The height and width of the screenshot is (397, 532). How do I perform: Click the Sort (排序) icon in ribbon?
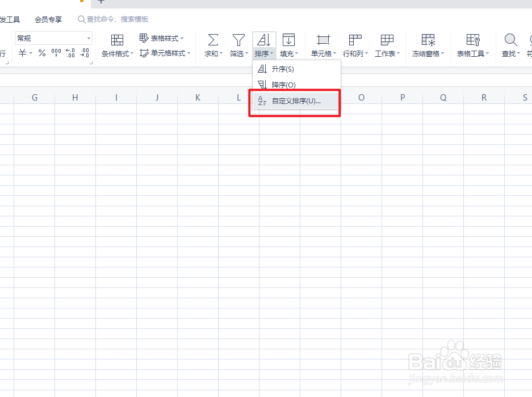[x=264, y=40]
